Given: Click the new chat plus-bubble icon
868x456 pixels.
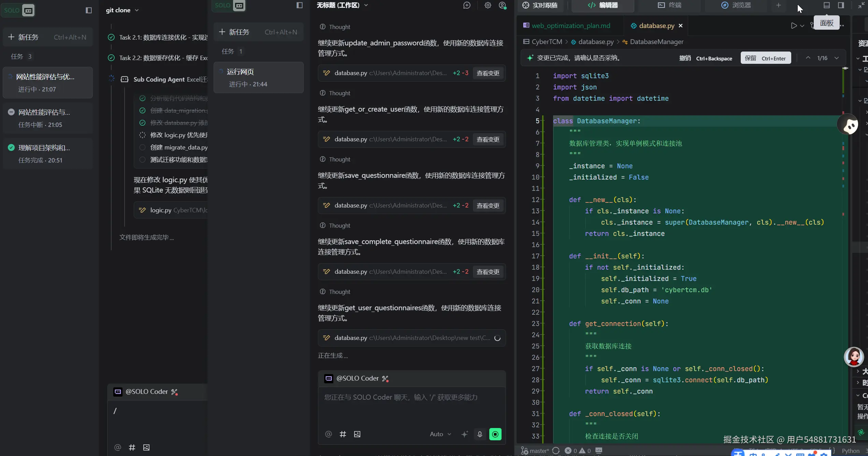Looking at the screenshot, I should point(467,5).
